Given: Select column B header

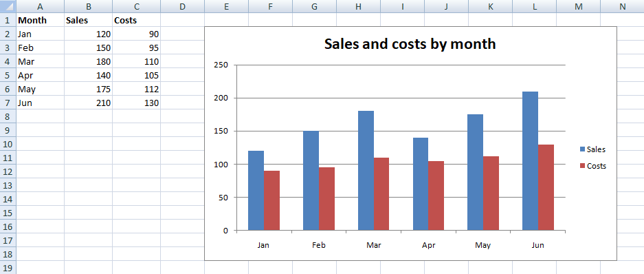Looking at the screenshot, I should (88, 6).
